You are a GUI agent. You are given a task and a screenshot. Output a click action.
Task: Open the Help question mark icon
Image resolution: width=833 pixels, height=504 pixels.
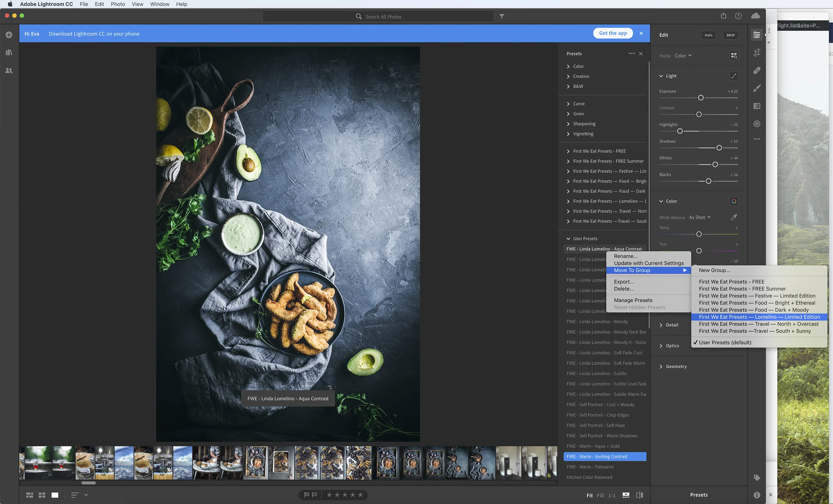click(x=738, y=16)
